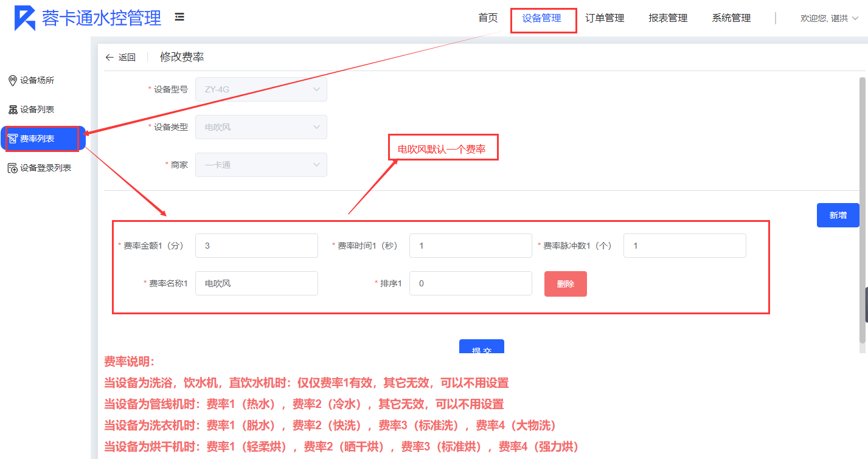Click the 设备登录列表 sidebar icon
The width and height of the screenshot is (868, 459).
click(x=12, y=168)
